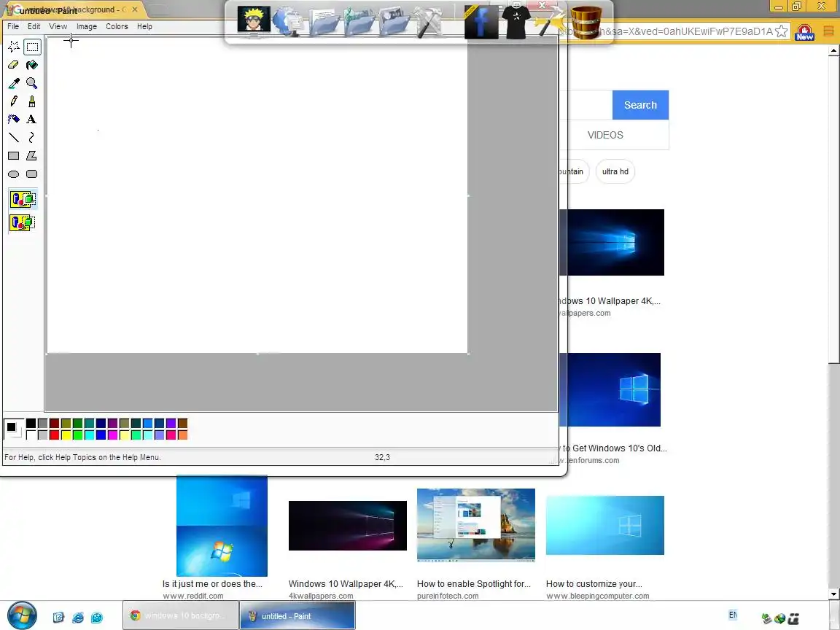Choose the Rounded Rectangle tool
Viewport: 840px width, 630px height.
[x=32, y=174]
